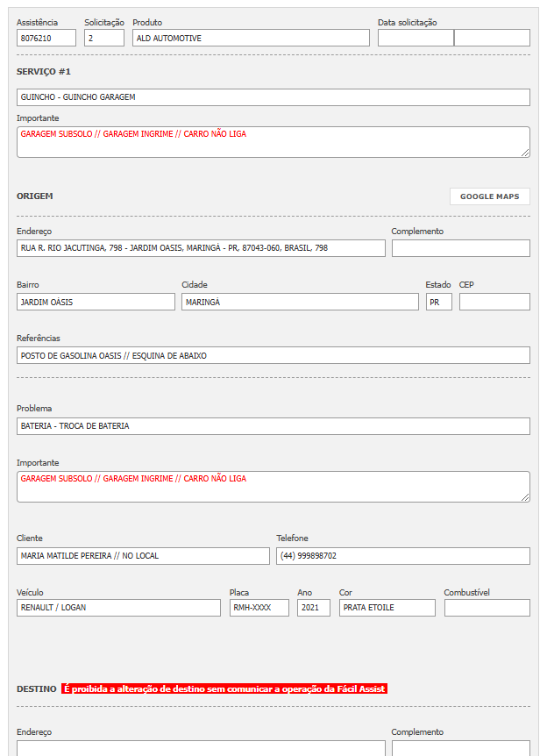The width and height of the screenshot is (547, 756).
Task: Click the Cidade field showing MARINGÁ
Action: click(x=300, y=302)
